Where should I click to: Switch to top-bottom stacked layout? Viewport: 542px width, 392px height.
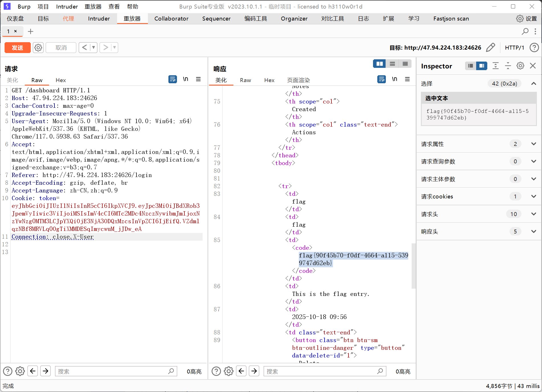[392, 64]
